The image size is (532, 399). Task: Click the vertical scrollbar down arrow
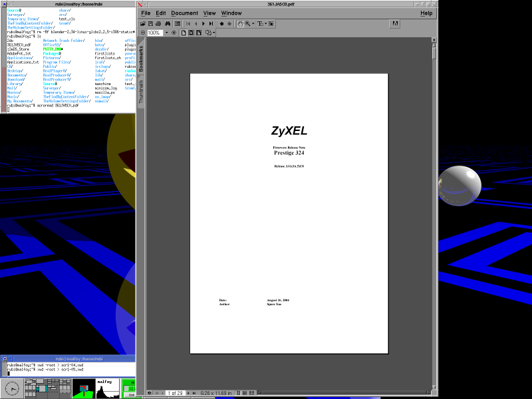tap(434, 387)
